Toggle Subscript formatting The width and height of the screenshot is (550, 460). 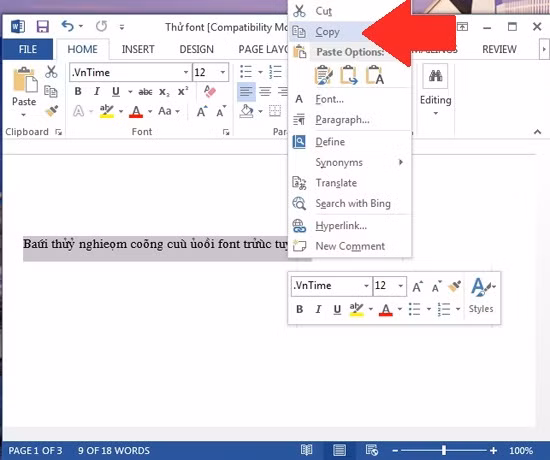[x=164, y=92]
